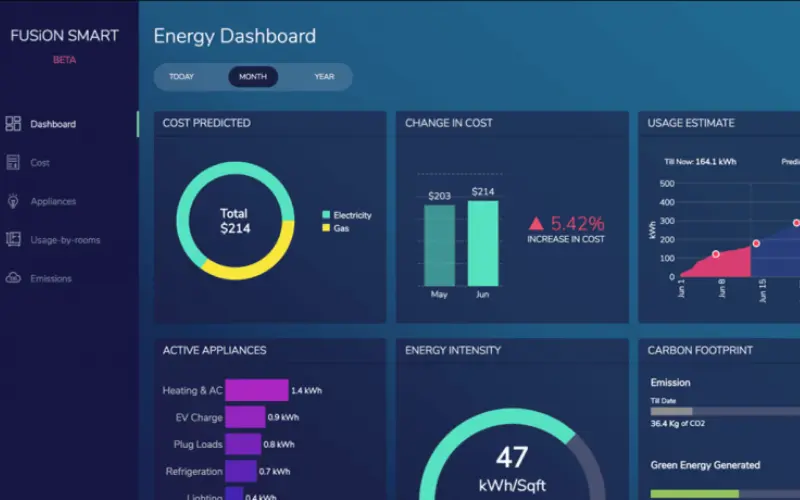Screen dimensions: 800x500
Task: Click the COST PREDICTED card title
Action: pyautogui.click(x=207, y=123)
